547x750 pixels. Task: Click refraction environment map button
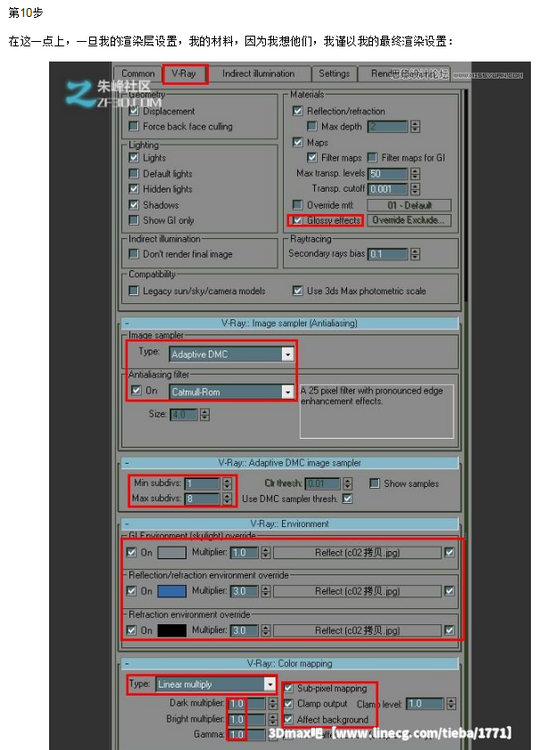point(357,630)
